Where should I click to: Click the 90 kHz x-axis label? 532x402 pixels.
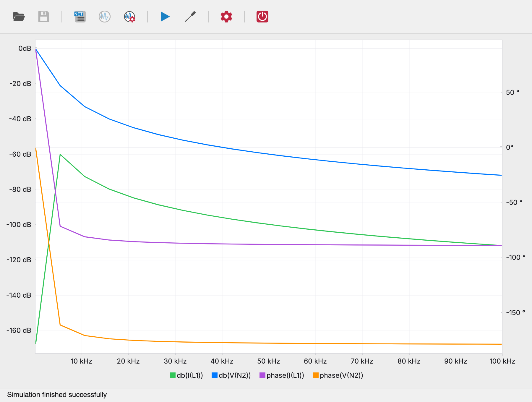pyautogui.click(x=455, y=361)
